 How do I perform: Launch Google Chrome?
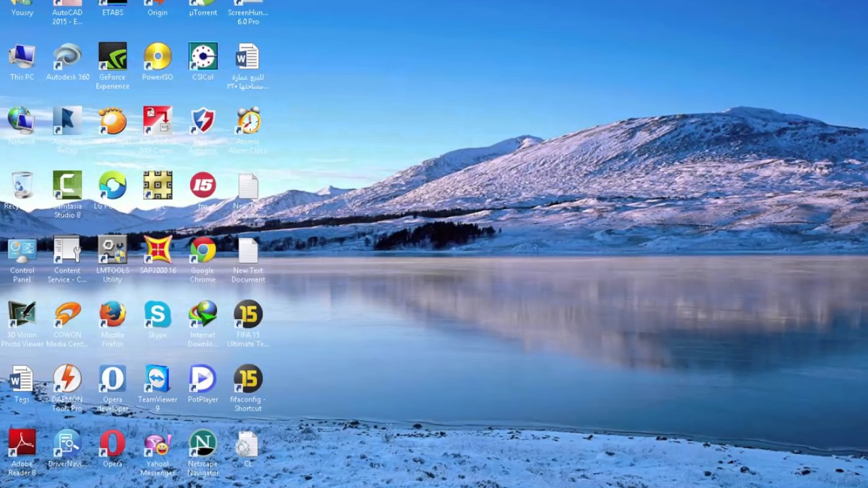203,260
